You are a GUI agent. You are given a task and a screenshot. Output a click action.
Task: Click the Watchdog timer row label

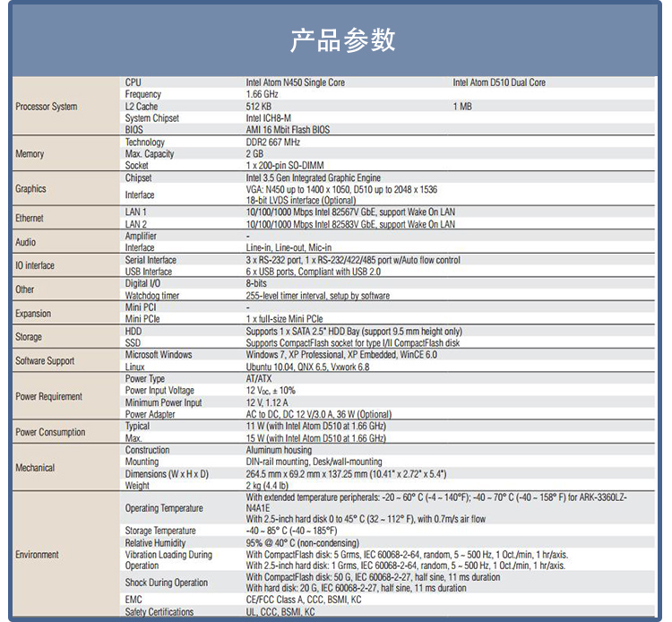[x=152, y=296]
